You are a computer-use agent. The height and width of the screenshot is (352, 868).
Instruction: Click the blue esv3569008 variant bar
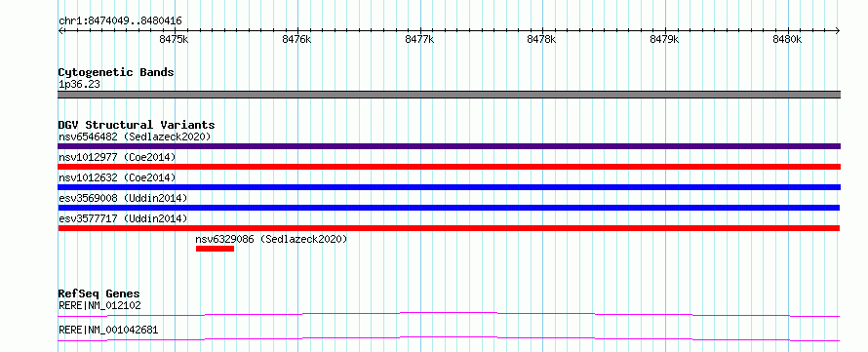click(449, 208)
